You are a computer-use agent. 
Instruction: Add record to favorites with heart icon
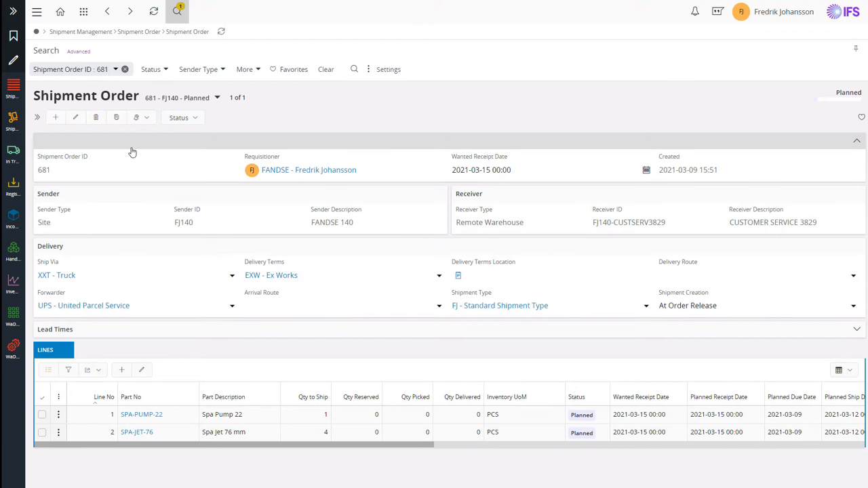[861, 117]
